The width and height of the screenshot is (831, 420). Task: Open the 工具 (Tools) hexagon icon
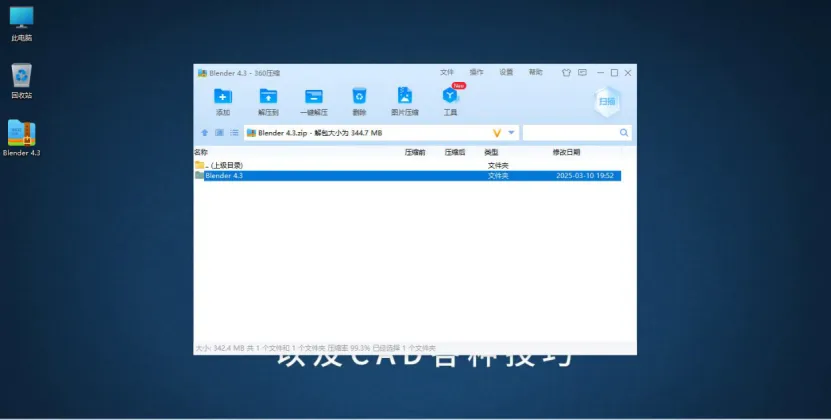[450, 95]
